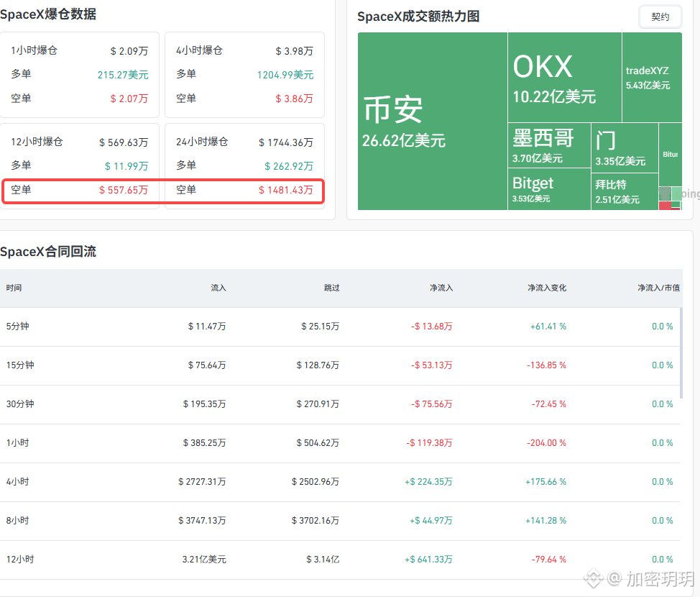The image size is (700, 597).
Task: Click the 12小时爆仓 $ 569.63万 entry
Action: pyautogui.click(x=80, y=142)
